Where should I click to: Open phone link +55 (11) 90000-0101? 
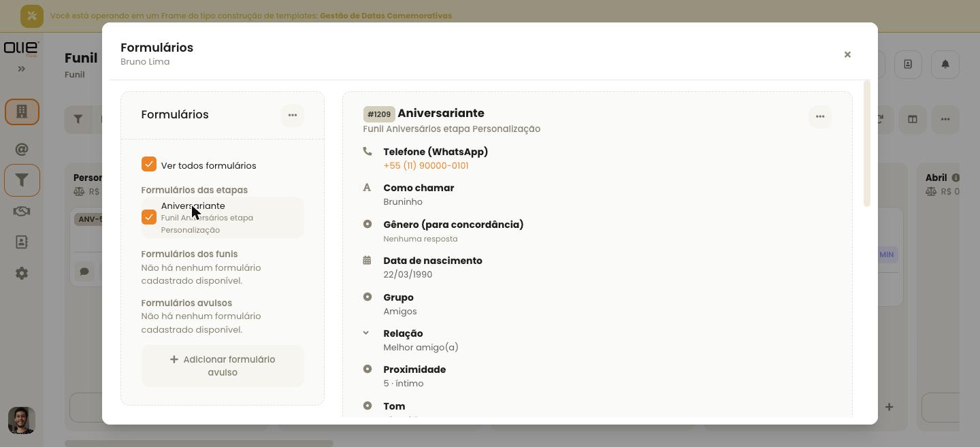pos(425,165)
